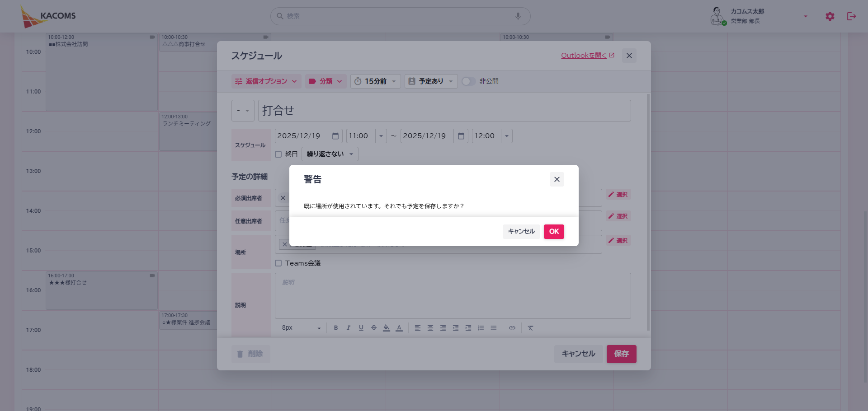The height and width of the screenshot is (411, 868).
Task: Click the microphone voice search icon
Action: [x=518, y=16]
